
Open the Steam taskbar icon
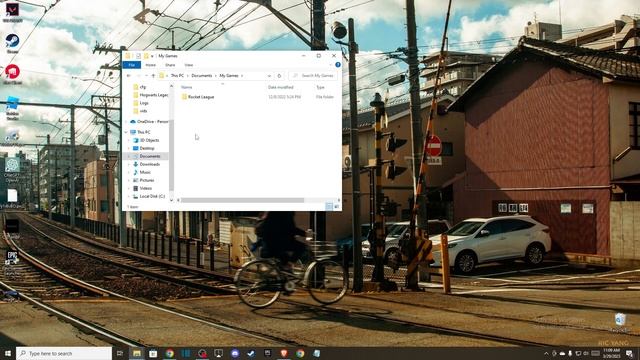pyautogui.click(x=251, y=353)
